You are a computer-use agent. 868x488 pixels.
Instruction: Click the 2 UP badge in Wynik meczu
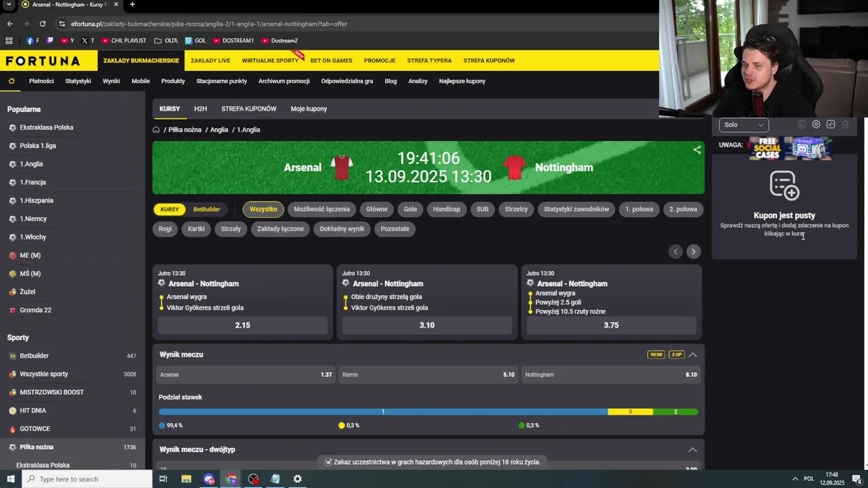tap(676, 354)
